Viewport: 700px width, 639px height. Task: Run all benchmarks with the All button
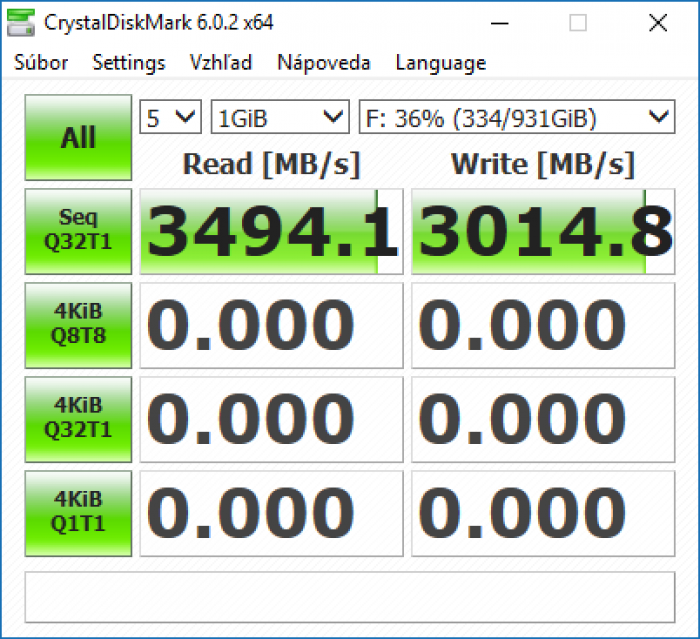tap(78, 138)
